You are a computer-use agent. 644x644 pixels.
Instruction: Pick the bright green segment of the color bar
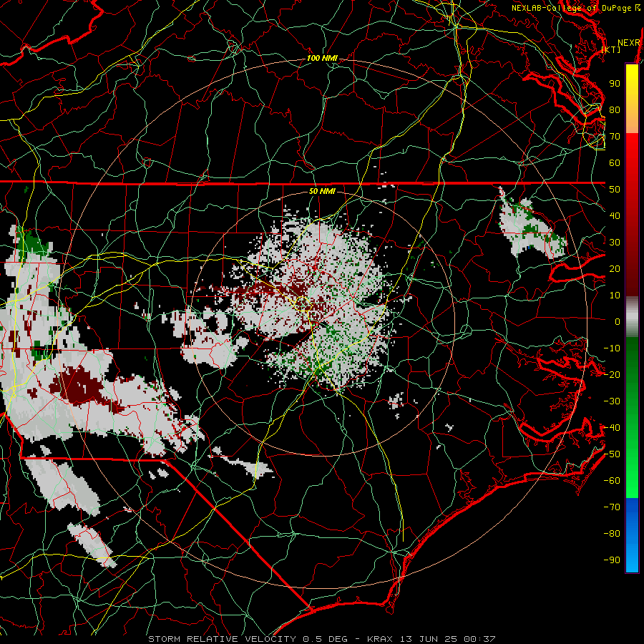coord(632,460)
